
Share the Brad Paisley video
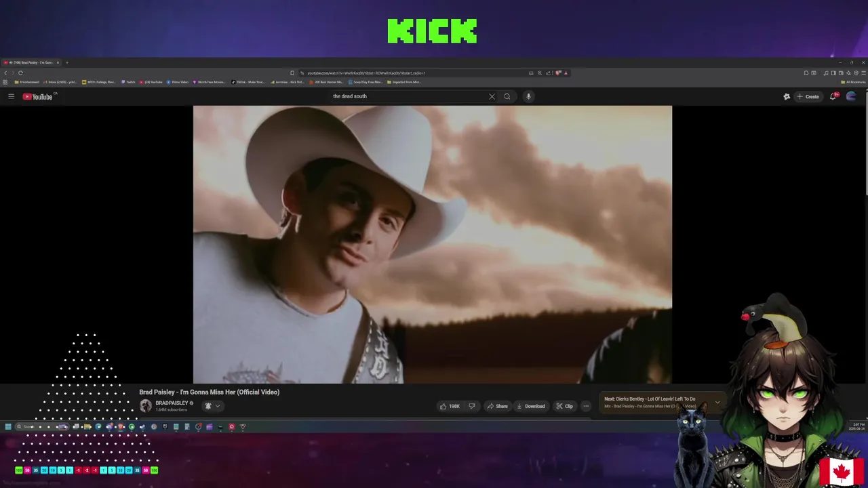tap(497, 406)
